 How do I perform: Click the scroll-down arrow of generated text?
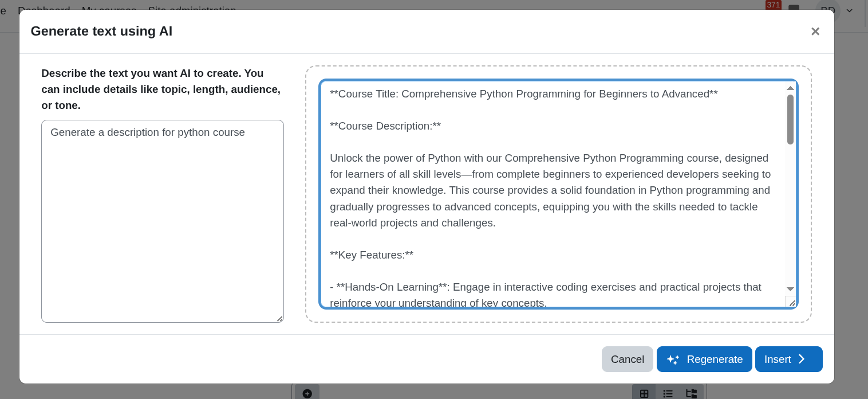click(790, 290)
